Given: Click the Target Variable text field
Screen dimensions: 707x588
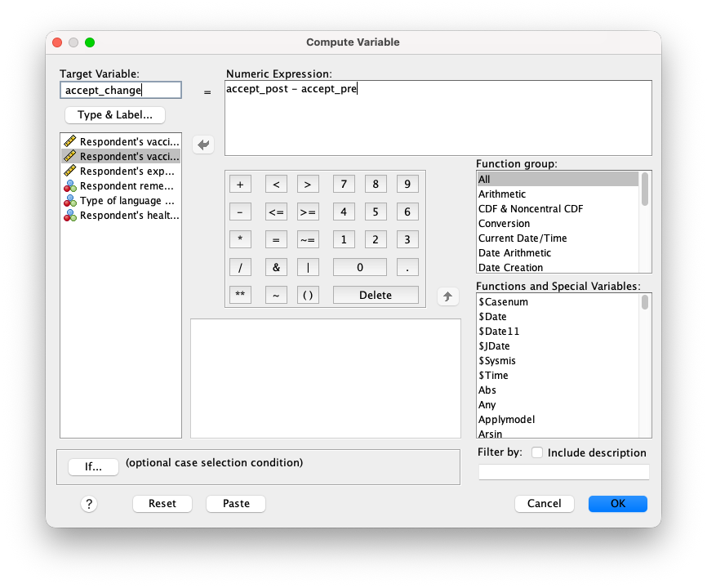Looking at the screenshot, I should point(121,90).
